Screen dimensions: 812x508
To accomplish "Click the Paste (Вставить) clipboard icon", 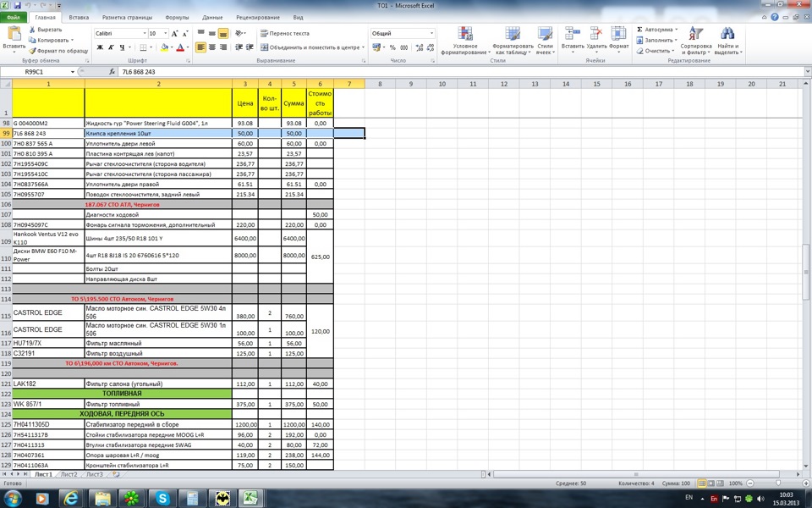I will [x=14, y=34].
